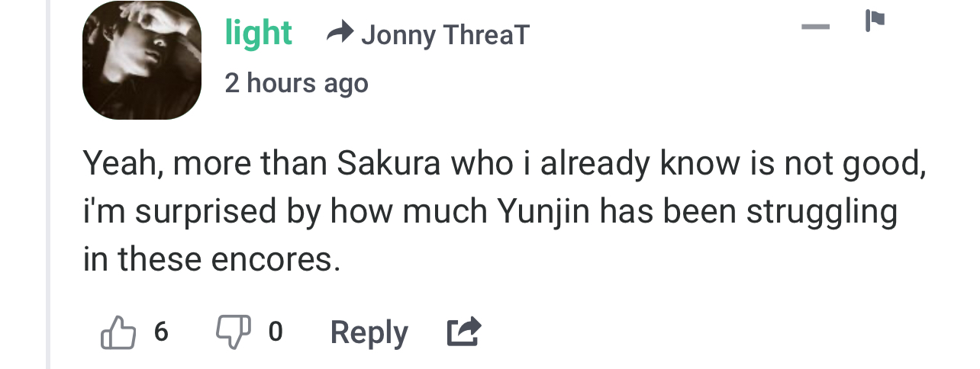Click the reply arrow beside Jonny ThreaT
This screenshot has height=369, width=980.
pos(340,33)
